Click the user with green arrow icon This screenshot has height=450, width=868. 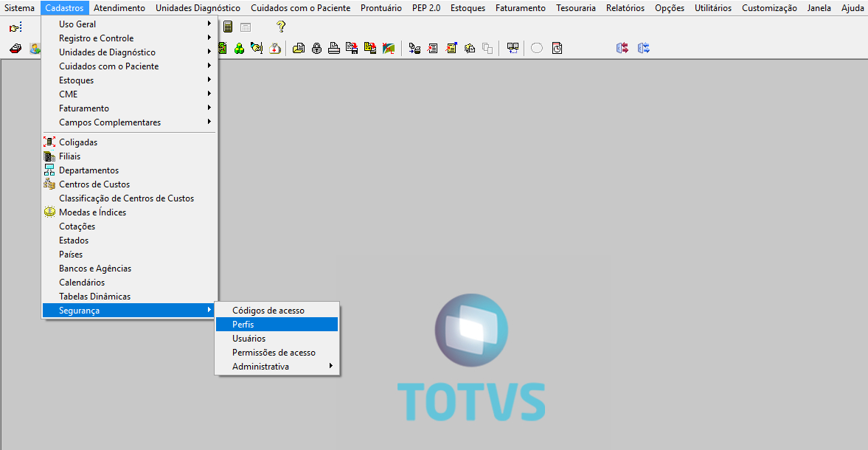pos(35,49)
